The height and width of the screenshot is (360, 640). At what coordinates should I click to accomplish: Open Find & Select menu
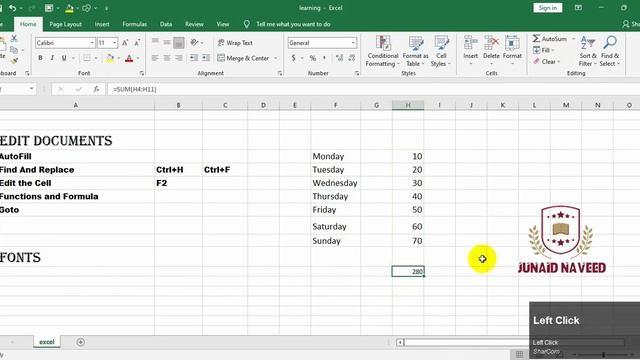coord(610,51)
